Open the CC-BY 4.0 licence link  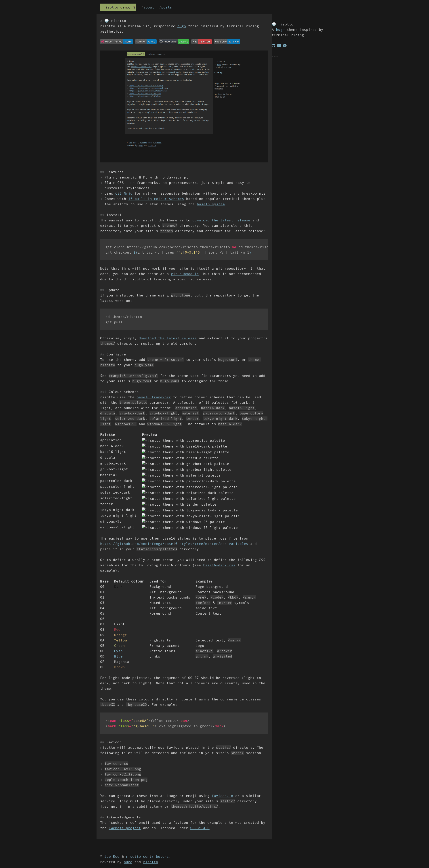tap(200, 828)
